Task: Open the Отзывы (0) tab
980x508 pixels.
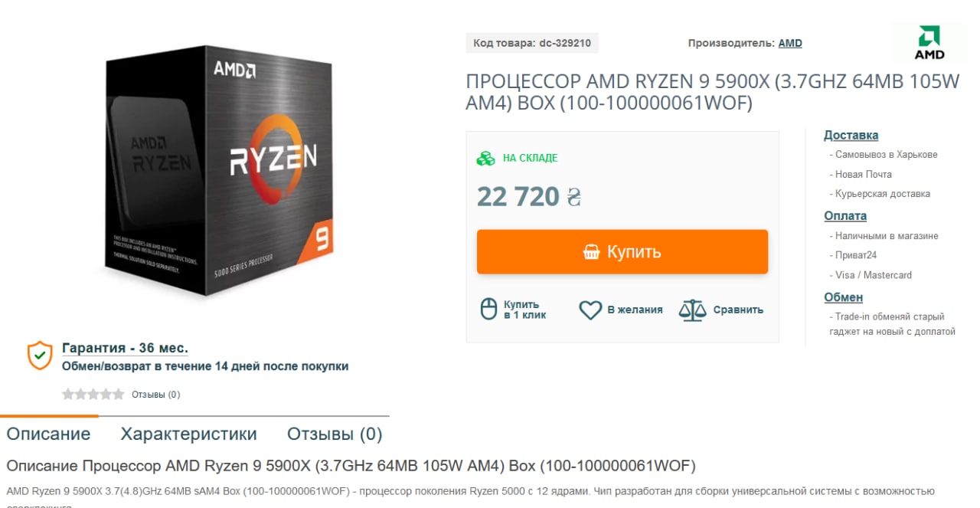Action: [335, 434]
